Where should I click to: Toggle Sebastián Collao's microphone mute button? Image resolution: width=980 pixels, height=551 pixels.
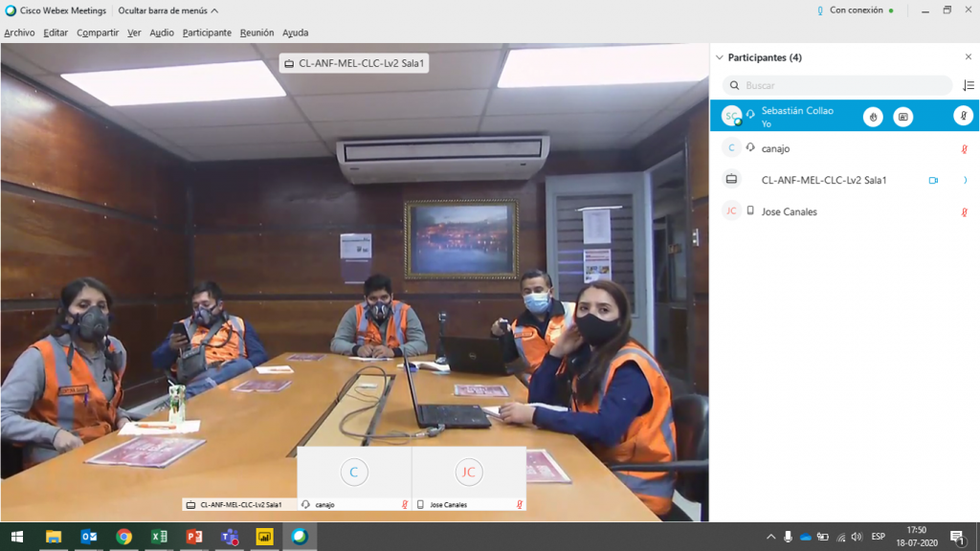click(x=964, y=117)
